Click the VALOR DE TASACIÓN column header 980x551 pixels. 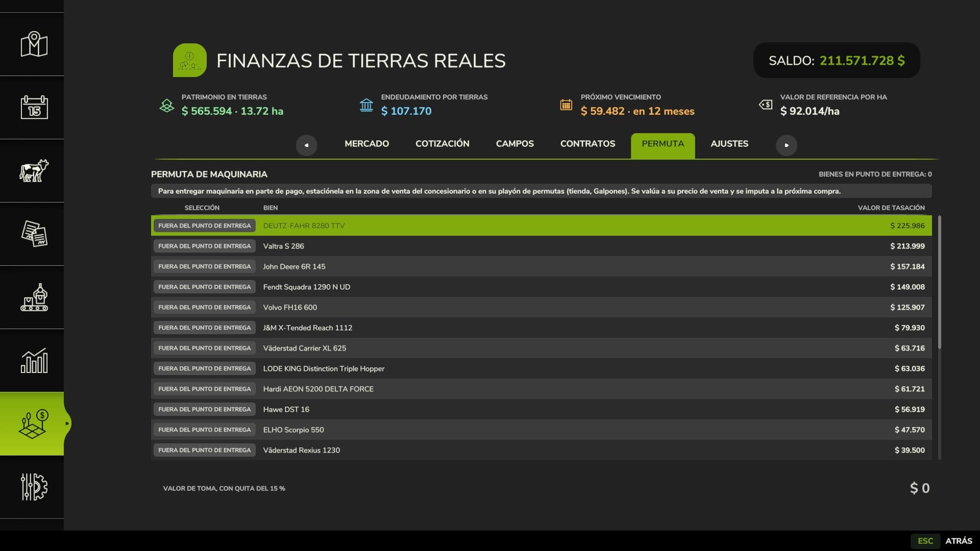(891, 208)
